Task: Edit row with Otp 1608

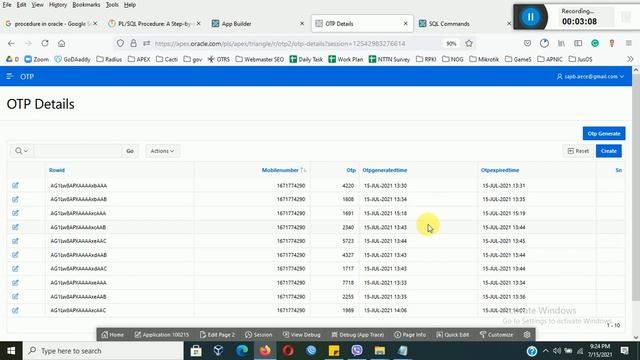Action: tap(15, 199)
